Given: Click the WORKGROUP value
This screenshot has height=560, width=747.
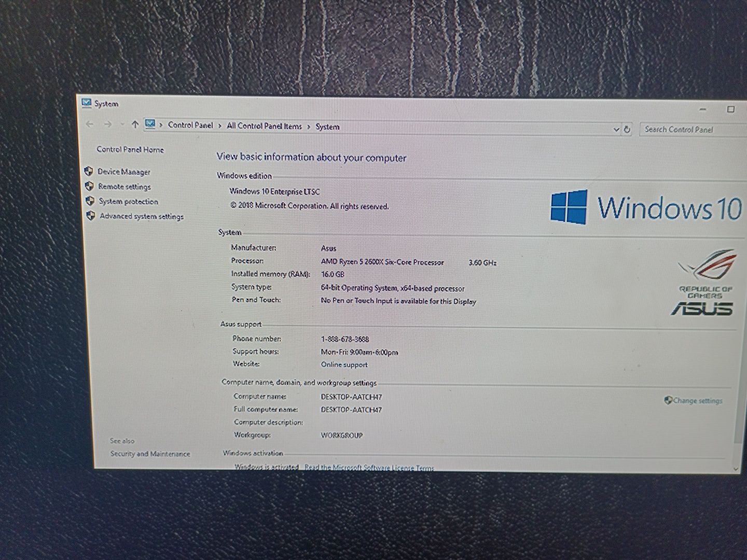Looking at the screenshot, I should pos(341,436).
